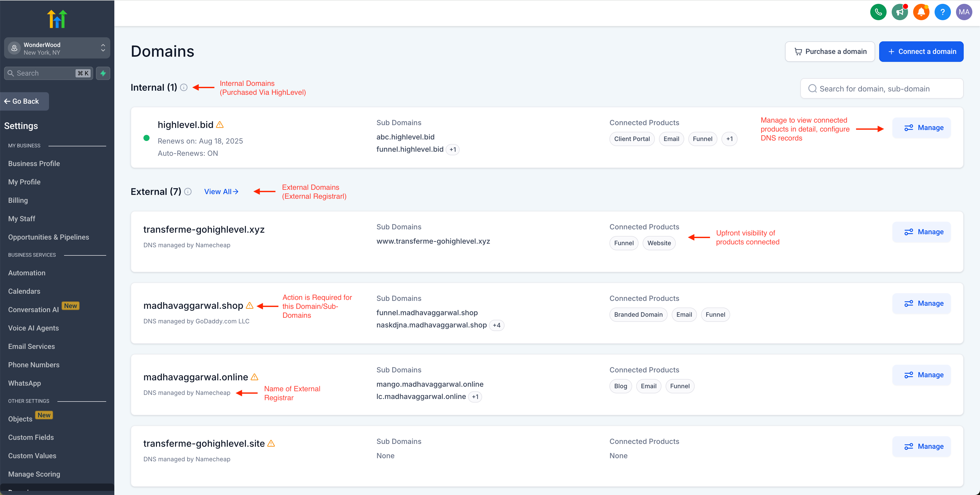The image size is (980, 495).
Task: Open the MA user avatar menu
Action: [964, 12]
